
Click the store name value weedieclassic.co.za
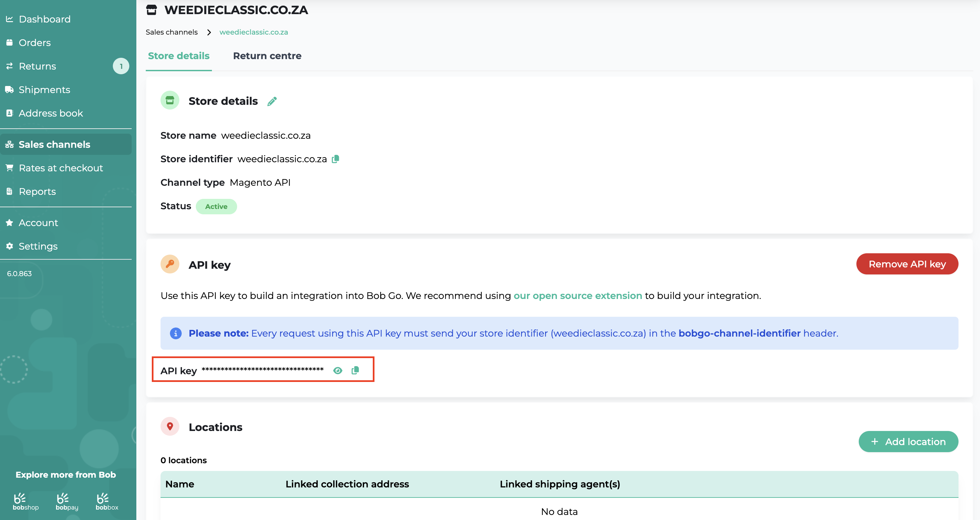click(266, 135)
